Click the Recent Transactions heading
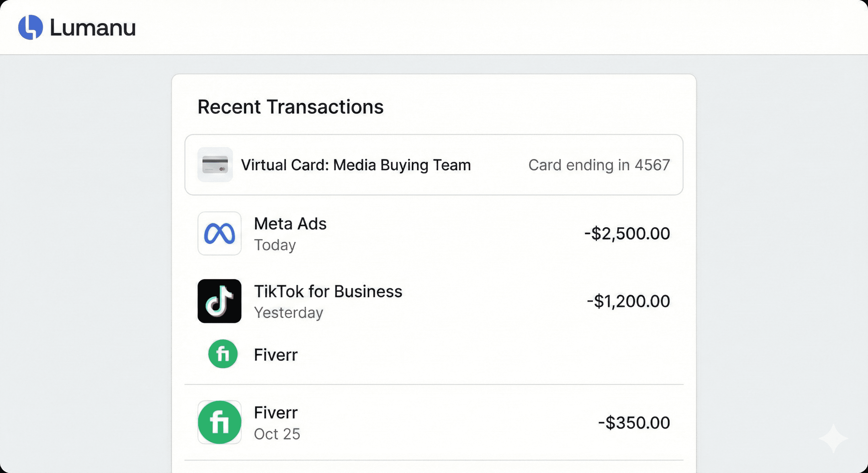The image size is (868, 473). pyautogui.click(x=290, y=107)
